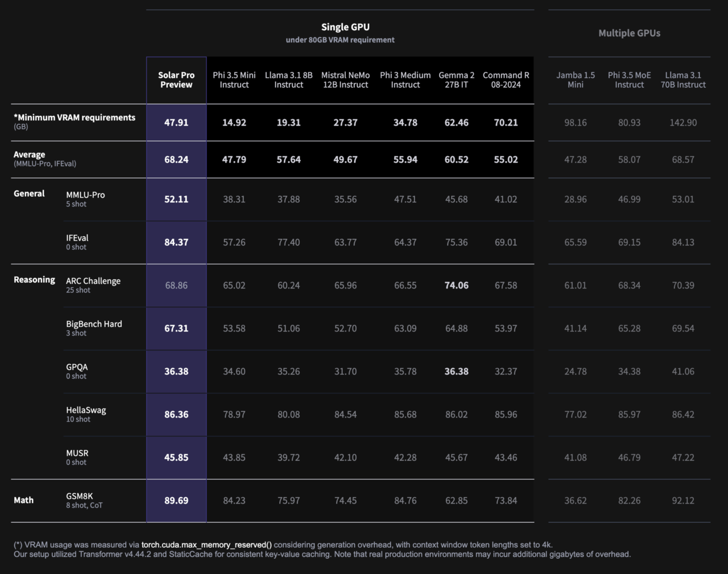Viewport: 728px width, 574px height.
Task: Click the General category label
Action: [29, 193]
